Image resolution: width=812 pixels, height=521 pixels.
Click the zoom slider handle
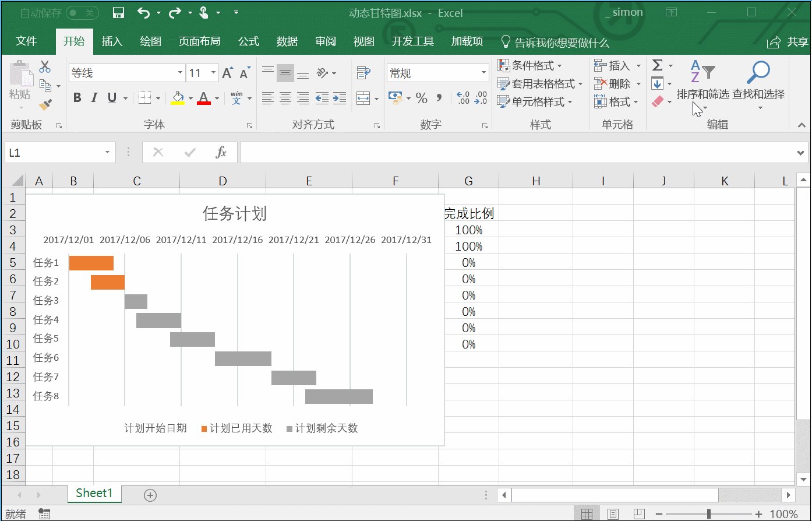click(x=709, y=514)
